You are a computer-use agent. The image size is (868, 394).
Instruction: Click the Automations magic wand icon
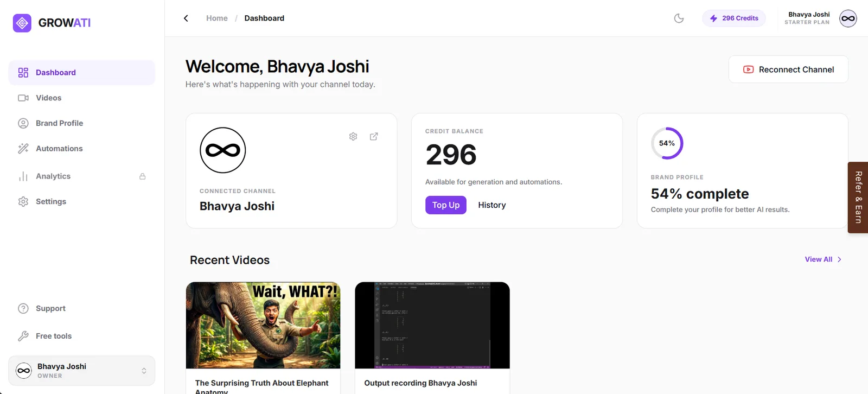[x=23, y=149]
